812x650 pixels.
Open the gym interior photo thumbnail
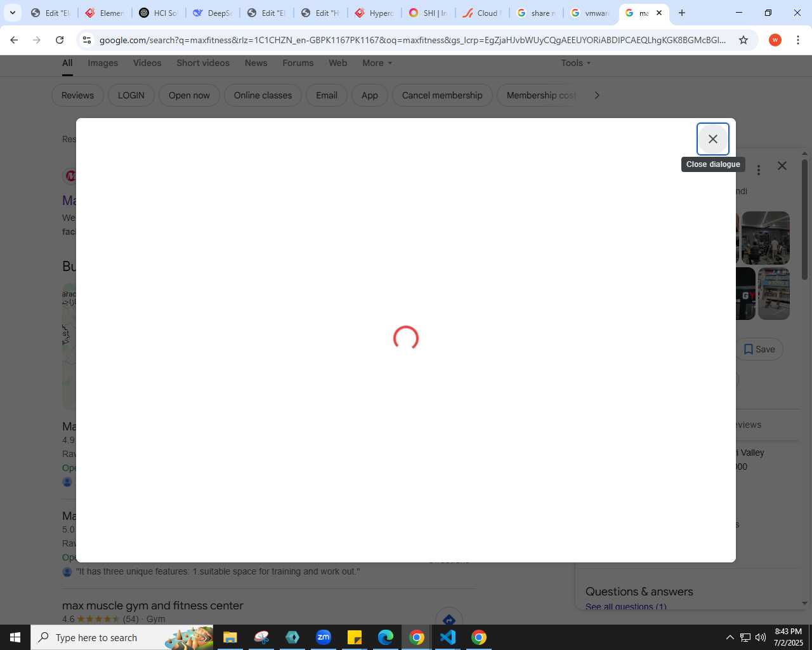(x=766, y=238)
